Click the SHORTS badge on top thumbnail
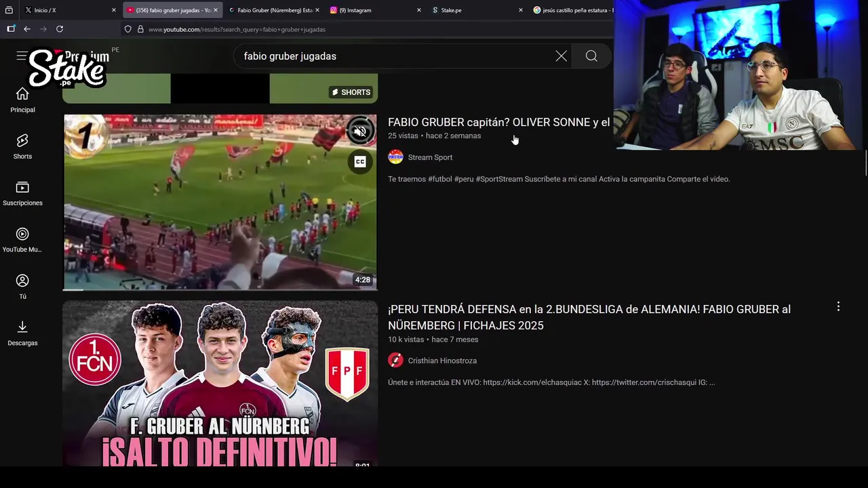 pos(351,92)
